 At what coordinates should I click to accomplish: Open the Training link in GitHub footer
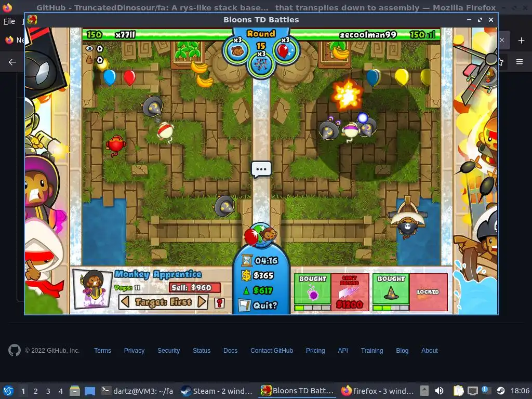[x=372, y=351]
